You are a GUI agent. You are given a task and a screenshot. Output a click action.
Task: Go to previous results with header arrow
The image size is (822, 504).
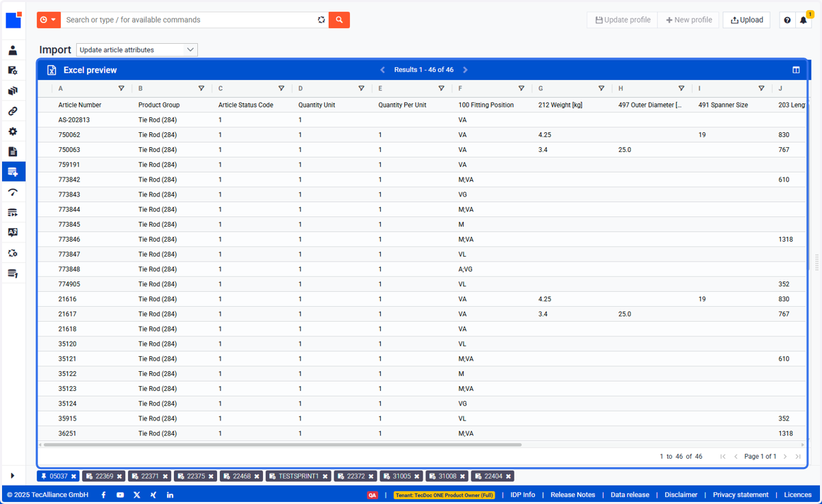click(383, 70)
